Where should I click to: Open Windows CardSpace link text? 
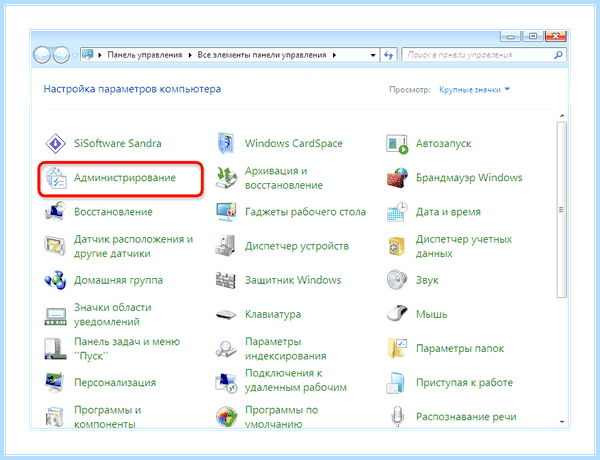[x=293, y=144]
